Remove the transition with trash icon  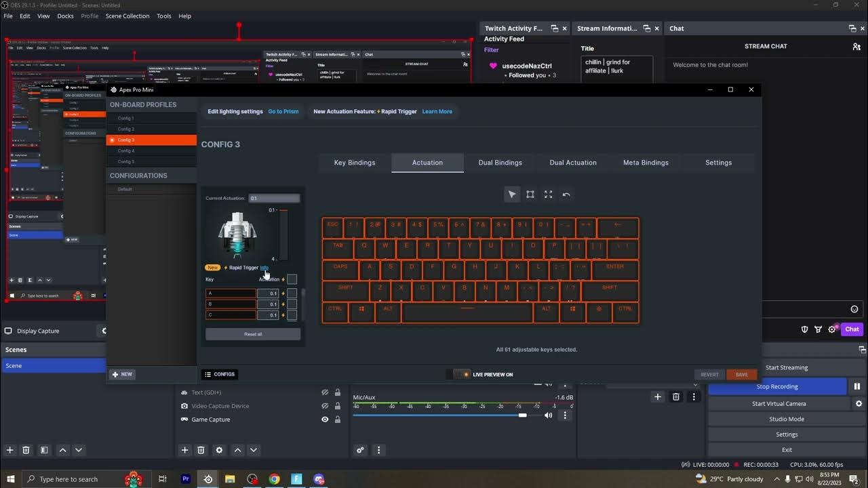pos(675,397)
